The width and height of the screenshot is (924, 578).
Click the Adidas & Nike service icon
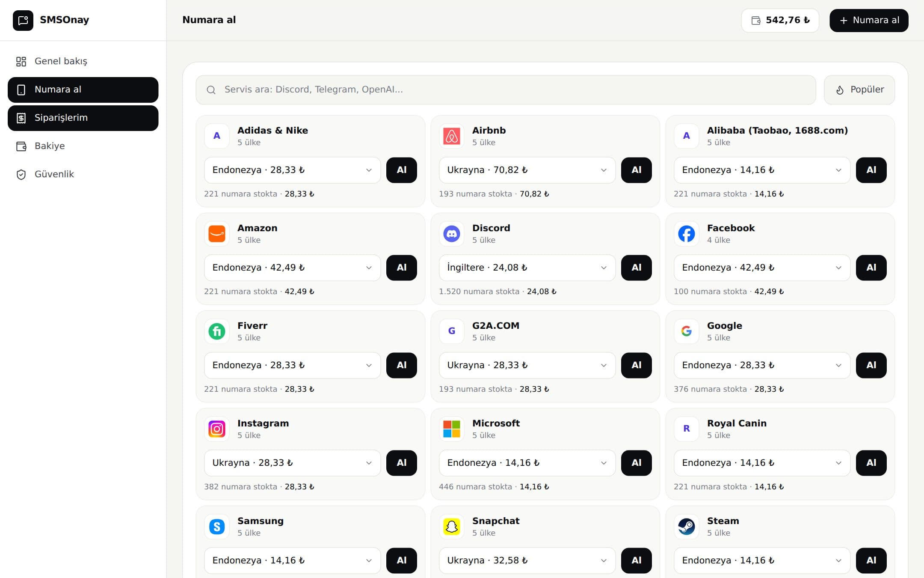click(x=217, y=136)
